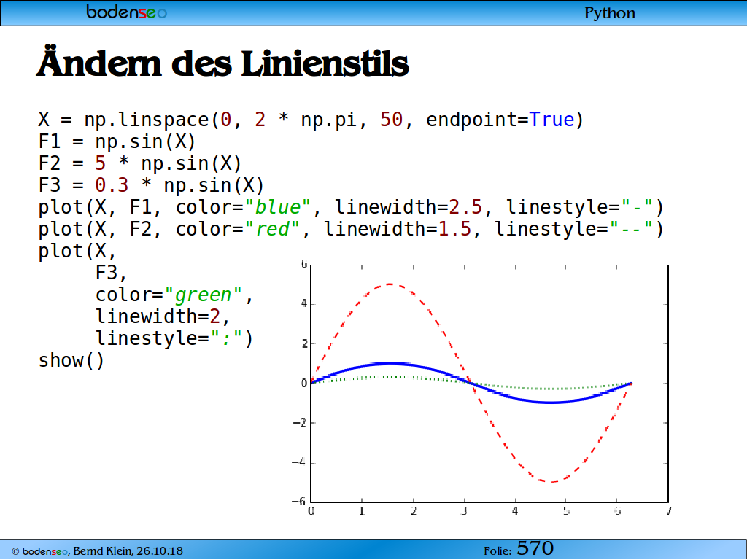The width and height of the screenshot is (747, 560).
Task: Click the "red" color string in the code
Action: point(272,229)
